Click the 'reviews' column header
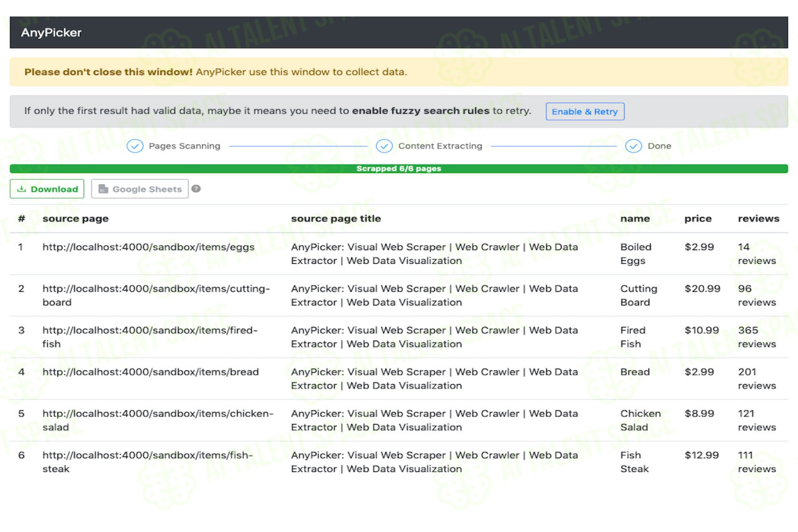The image size is (798, 532). (759, 219)
